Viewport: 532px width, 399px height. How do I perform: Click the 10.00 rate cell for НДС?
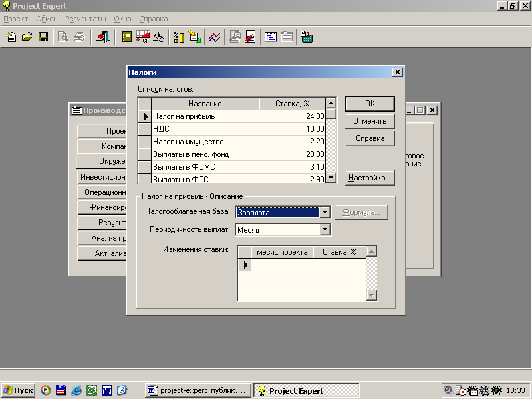[x=292, y=129]
